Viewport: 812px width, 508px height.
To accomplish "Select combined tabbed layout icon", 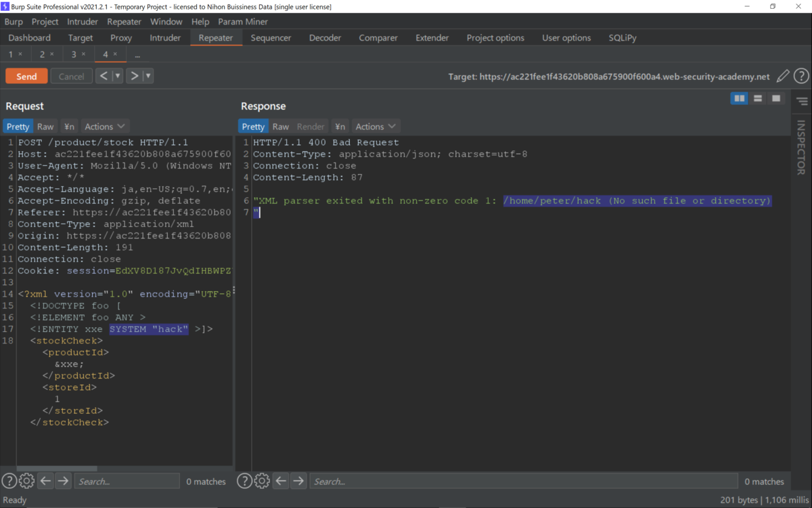I will [776, 99].
